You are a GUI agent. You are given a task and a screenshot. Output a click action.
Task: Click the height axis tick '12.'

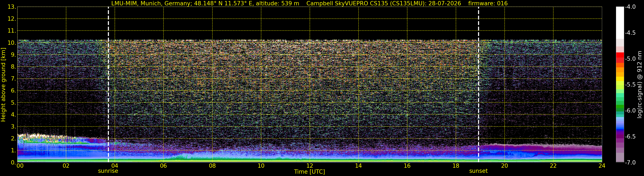pos(12,19)
